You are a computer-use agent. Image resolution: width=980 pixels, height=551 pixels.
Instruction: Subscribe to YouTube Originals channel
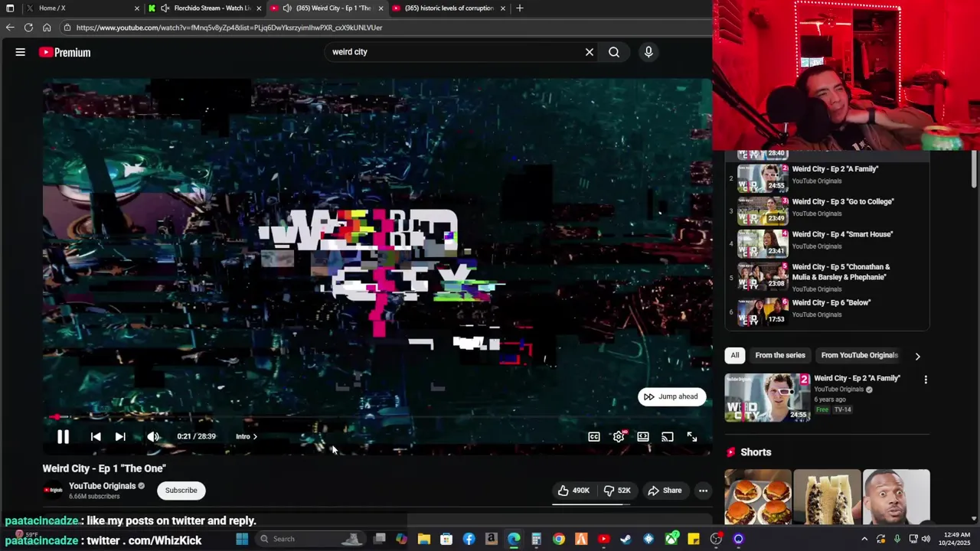pyautogui.click(x=181, y=491)
